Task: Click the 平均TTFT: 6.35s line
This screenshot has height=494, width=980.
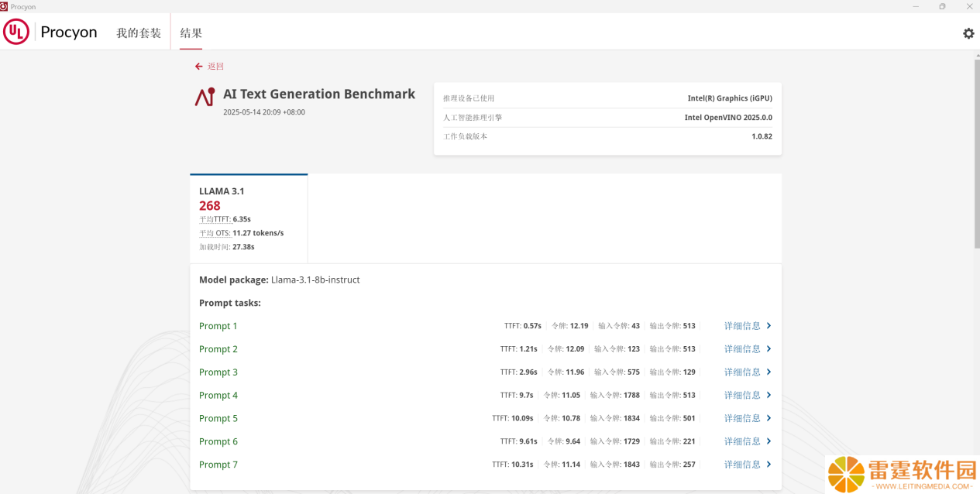Action: pyautogui.click(x=225, y=219)
